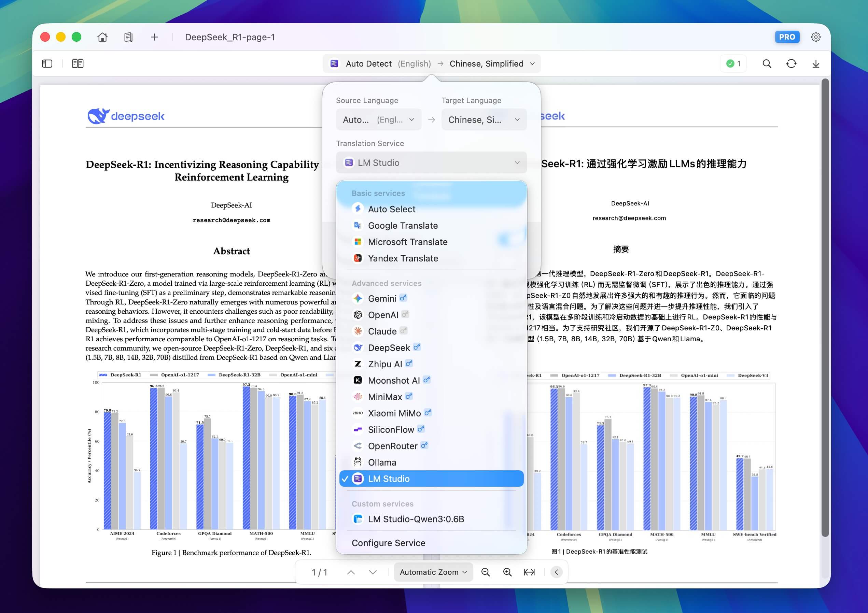Click the key icon beside OpenAI
The image size is (868, 613).
(405, 314)
